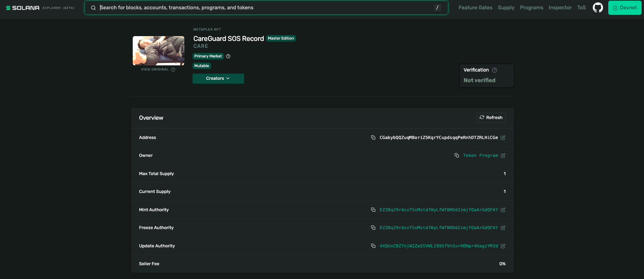This screenshot has height=279, width=644.
Task: Open the Devnet cluster selector
Action: point(625,8)
